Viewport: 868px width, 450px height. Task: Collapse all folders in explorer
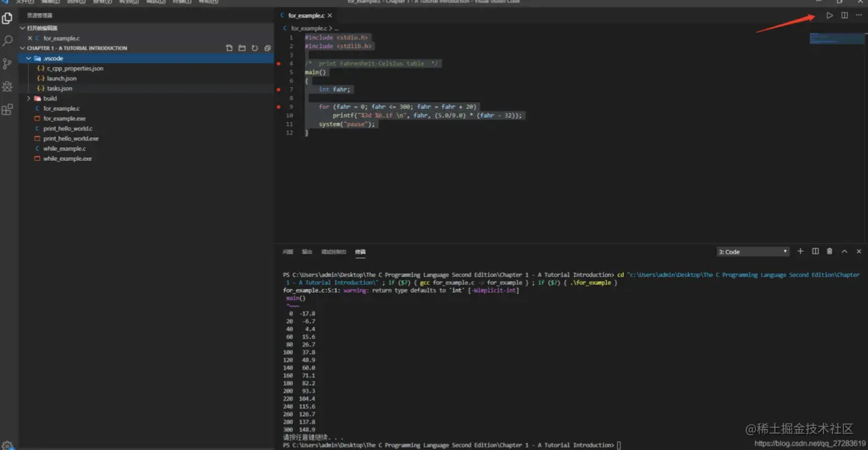pos(267,48)
